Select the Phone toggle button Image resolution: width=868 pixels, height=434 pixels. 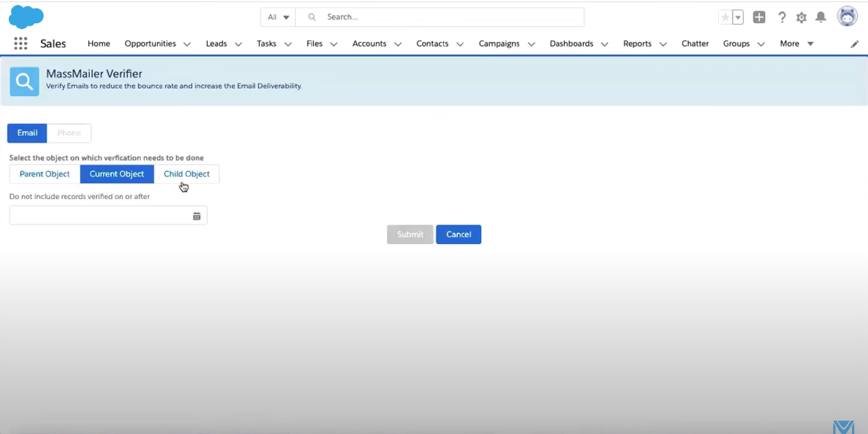[69, 133]
